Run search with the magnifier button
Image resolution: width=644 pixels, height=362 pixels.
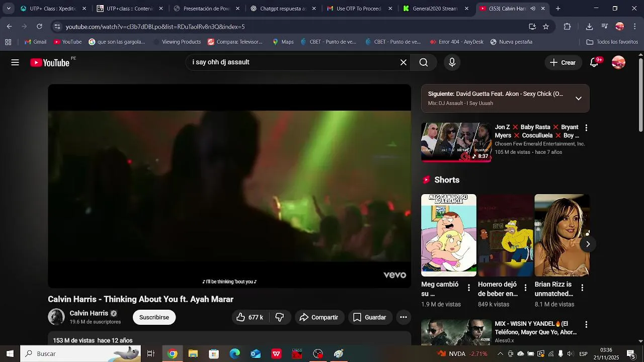pyautogui.click(x=424, y=62)
